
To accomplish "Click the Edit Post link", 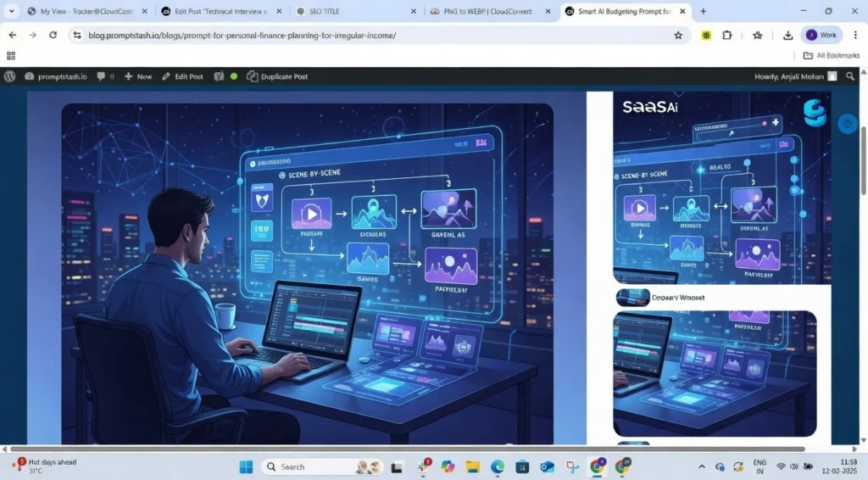I will 182,76.
